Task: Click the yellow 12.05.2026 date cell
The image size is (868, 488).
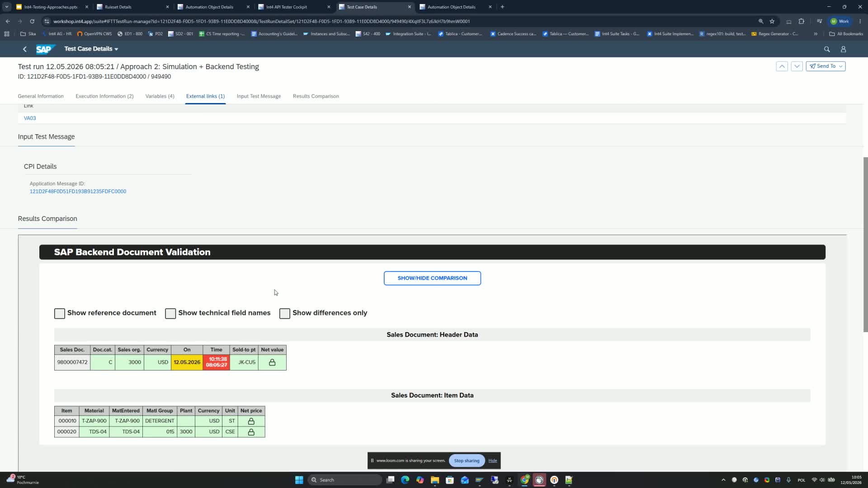Action: [x=187, y=362]
